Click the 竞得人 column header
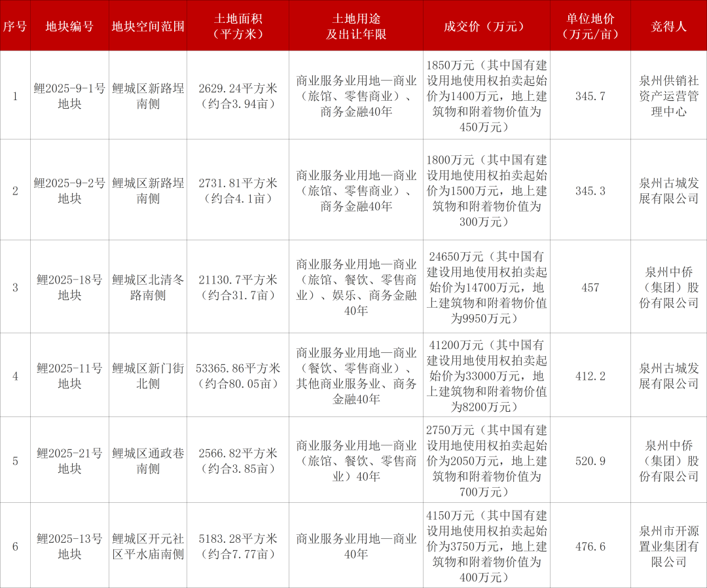Viewport: 707px width, 588px height. pyautogui.click(x=668, y=26)
